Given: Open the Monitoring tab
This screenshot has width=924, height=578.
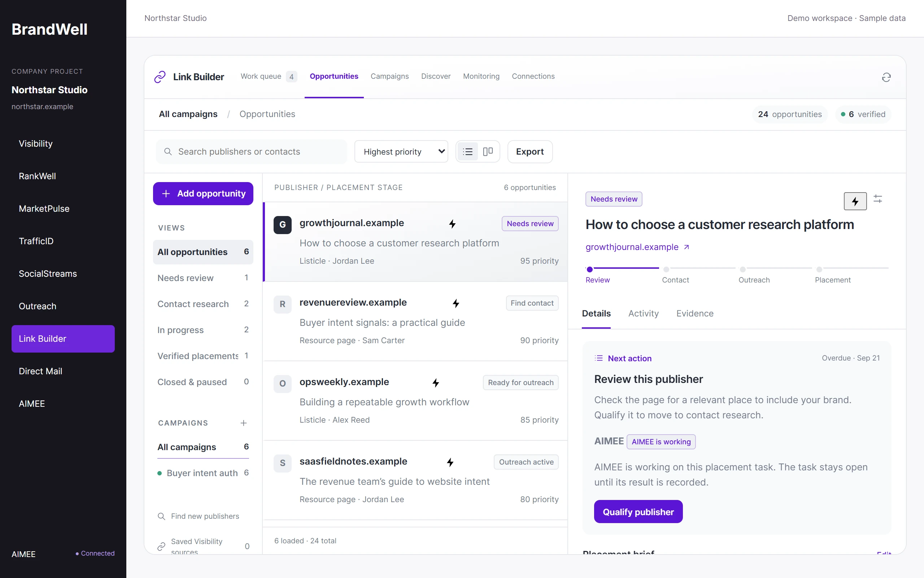Looking at the screenshot, I should [x=481, y=76].
